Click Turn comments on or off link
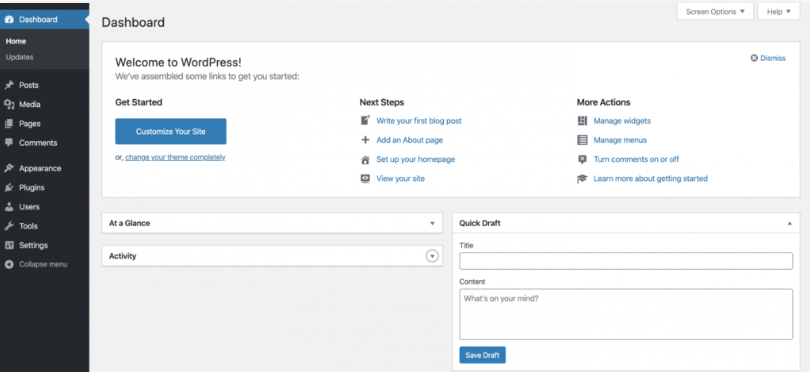 (636, 160)
